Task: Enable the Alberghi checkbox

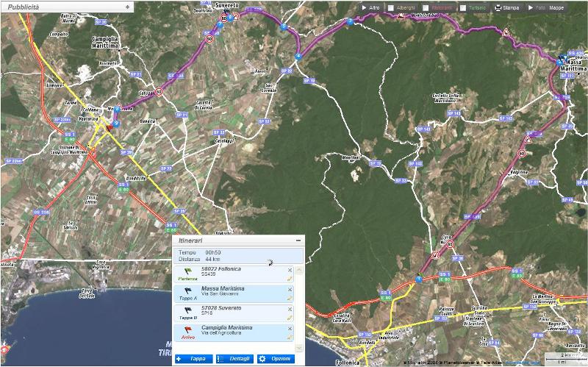Action: (391, 8)
